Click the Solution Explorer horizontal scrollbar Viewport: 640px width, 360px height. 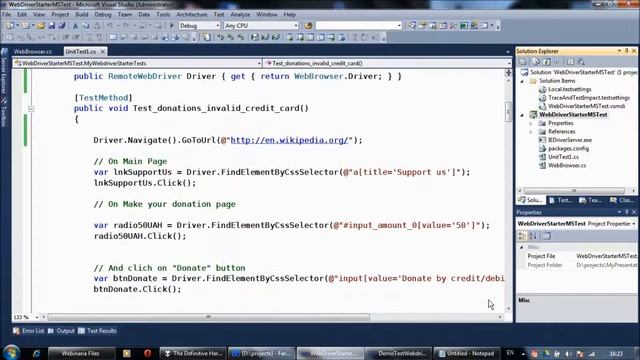574,191
